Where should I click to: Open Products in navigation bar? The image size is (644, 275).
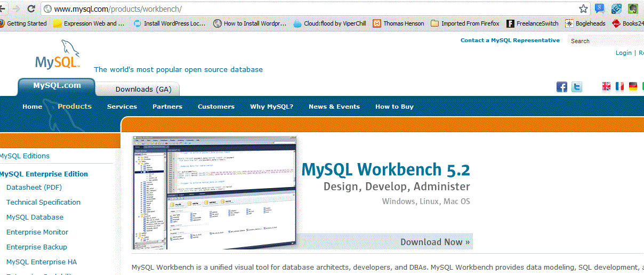75,106
